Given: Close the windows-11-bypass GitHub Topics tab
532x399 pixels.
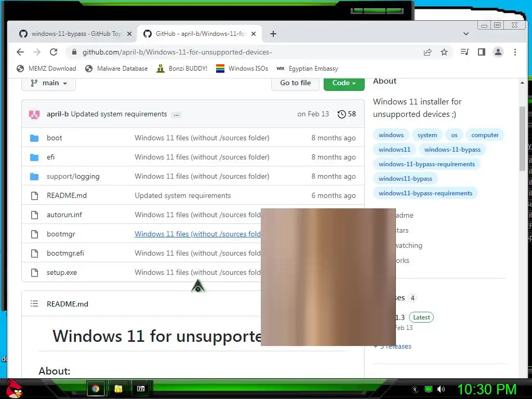Looking at the screenshot, I should click(129, 34).
